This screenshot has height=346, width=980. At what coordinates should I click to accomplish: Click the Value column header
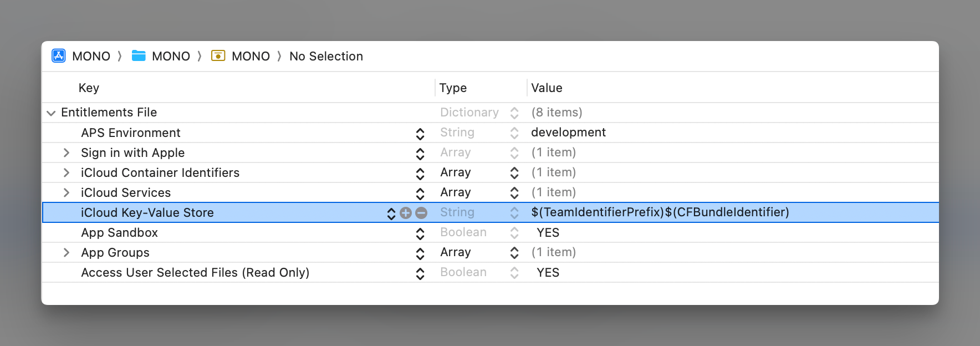547,88
